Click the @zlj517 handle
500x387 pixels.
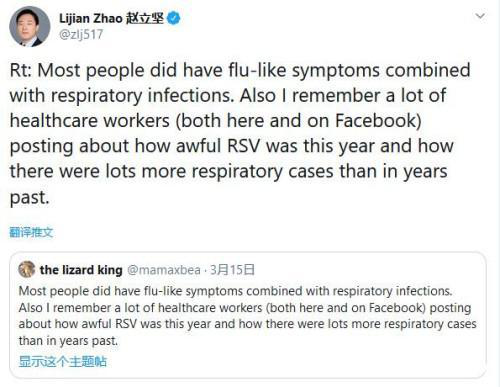coord(81,34)
